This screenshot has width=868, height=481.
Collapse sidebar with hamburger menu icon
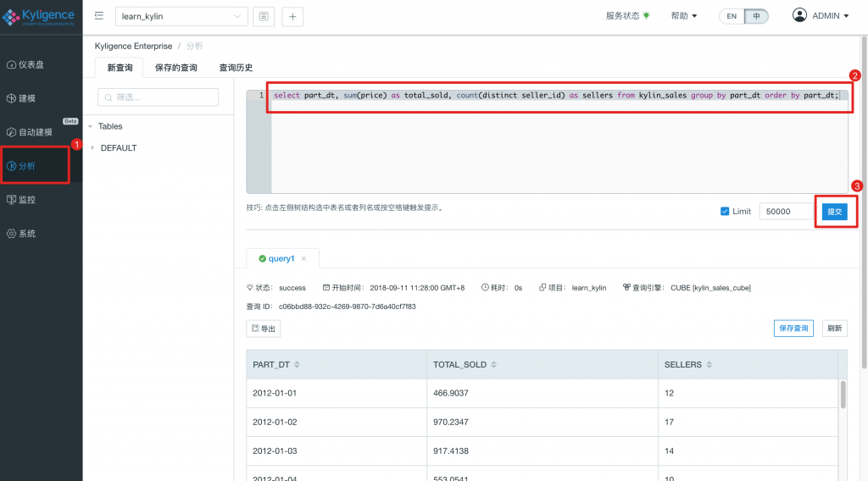99,15
